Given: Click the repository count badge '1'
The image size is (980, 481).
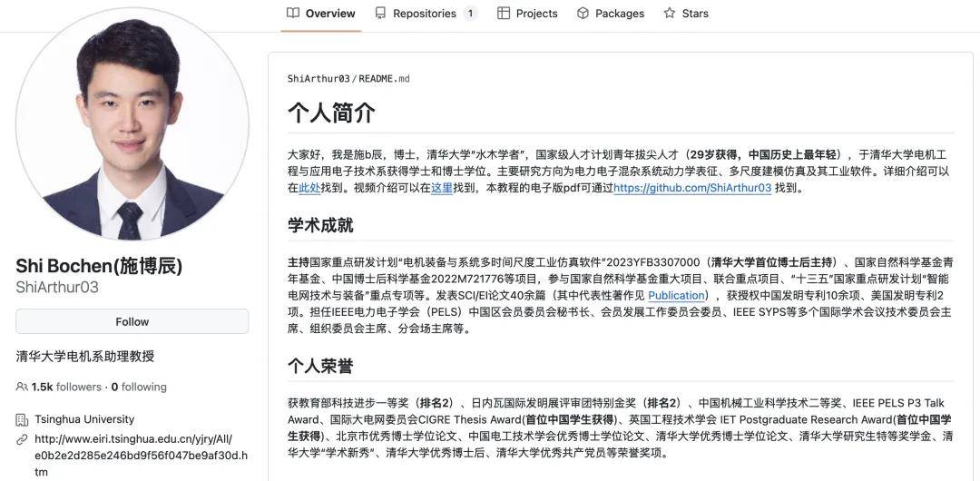Looking at the screenshot, I should 470,13.
